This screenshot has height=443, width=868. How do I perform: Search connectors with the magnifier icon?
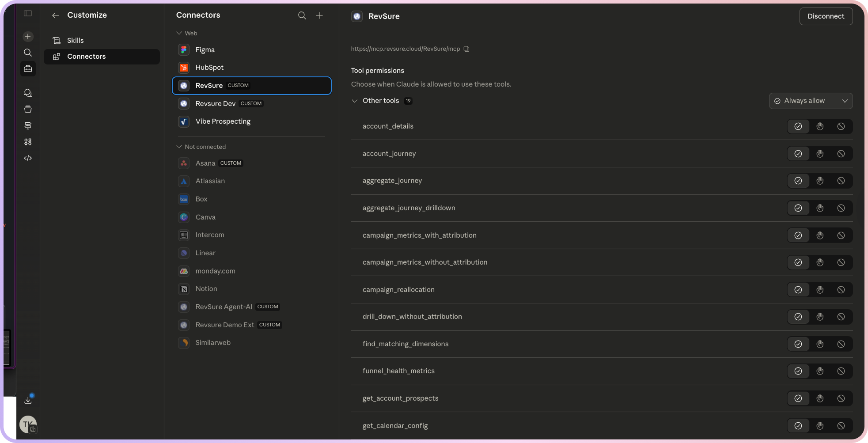302,15
